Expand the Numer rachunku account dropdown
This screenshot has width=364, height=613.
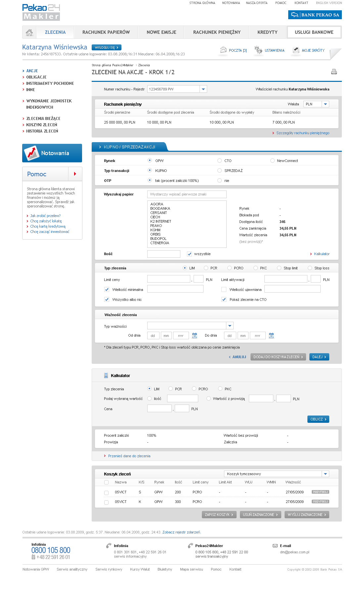pyautogui.click(x=203, y=89)
